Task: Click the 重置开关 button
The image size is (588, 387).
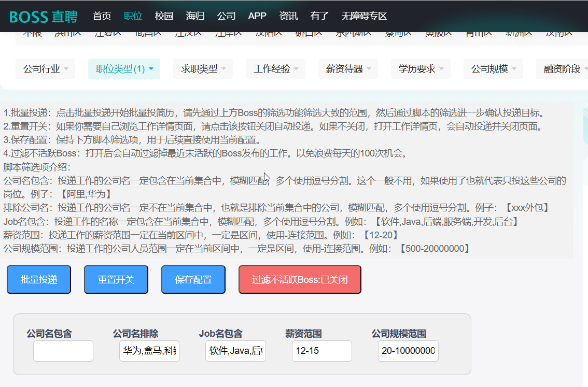Action: pyautogui.click(x=116, y=279)
